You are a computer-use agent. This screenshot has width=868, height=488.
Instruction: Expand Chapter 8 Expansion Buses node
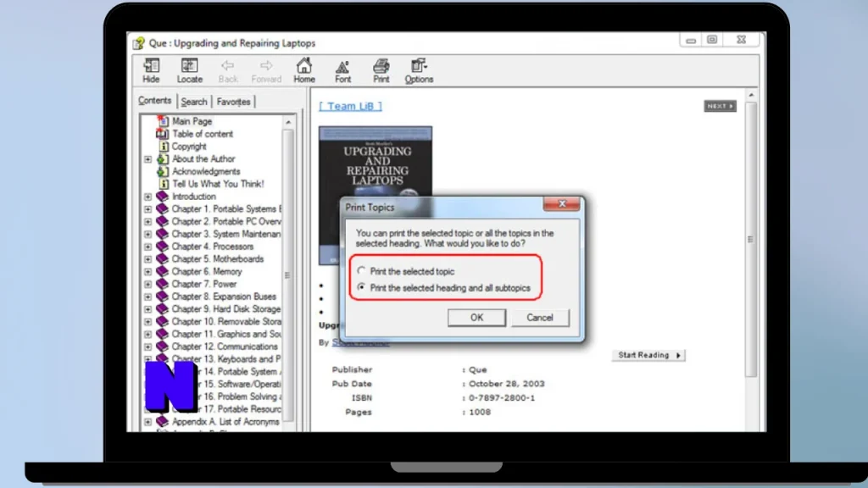coord(147,297)
